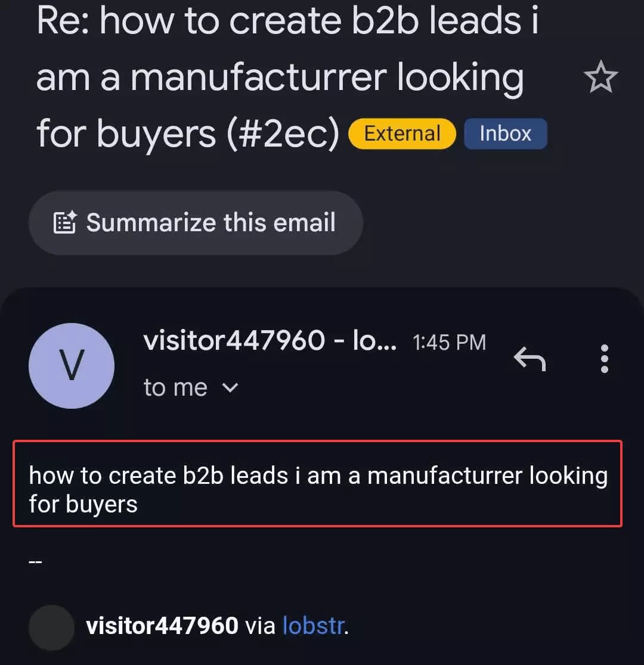This screenshot has height=665, width=644.
Task: Tap the reply arrow icon
Action: (530, 359)
